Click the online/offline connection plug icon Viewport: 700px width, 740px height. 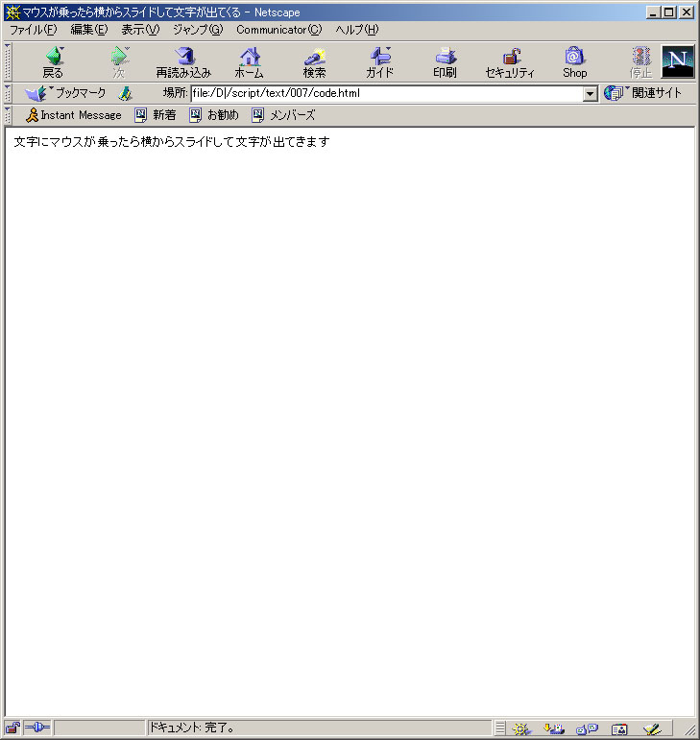36,728
